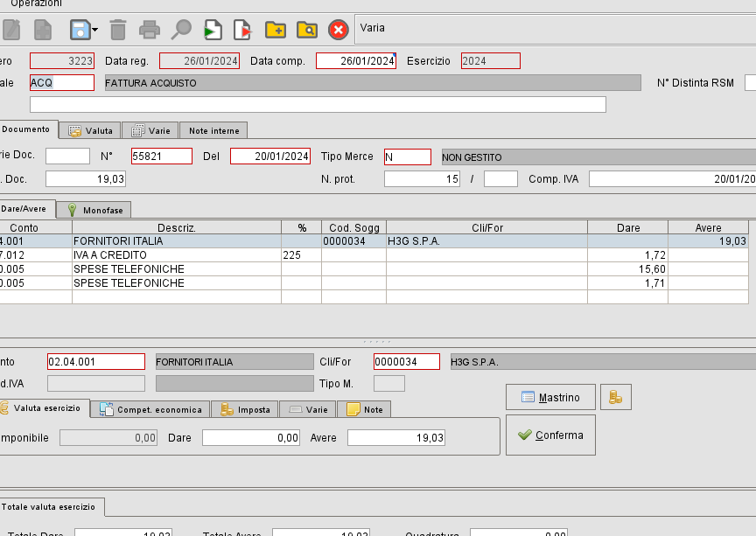Click the grayed edit document icon

point(11,30)
